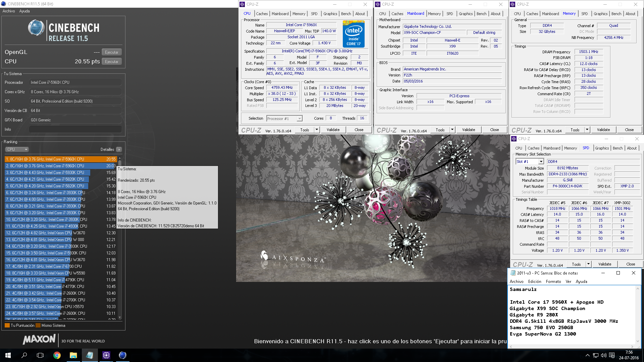Open the Slot #1 memory slot dropdown
Screen dimensions: 644x362
point(529,162)
